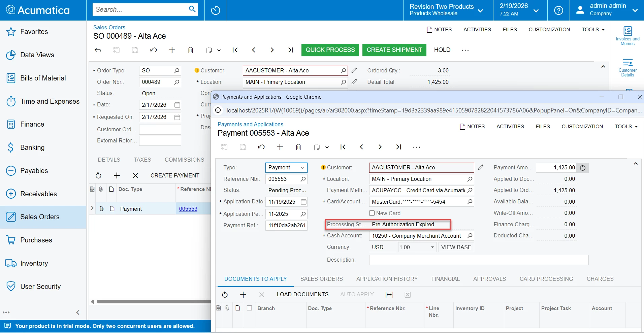Click Create Payment in the order grid

(x=175, y=175)
